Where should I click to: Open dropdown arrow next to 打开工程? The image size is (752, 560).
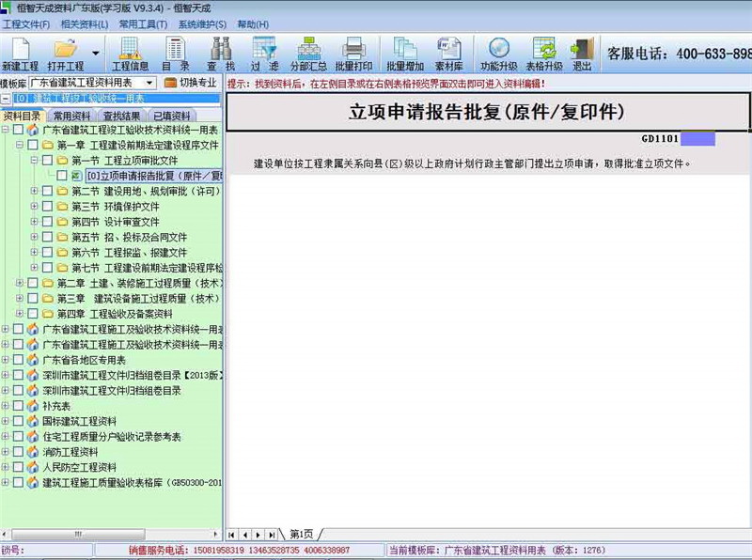coord(96,54)
